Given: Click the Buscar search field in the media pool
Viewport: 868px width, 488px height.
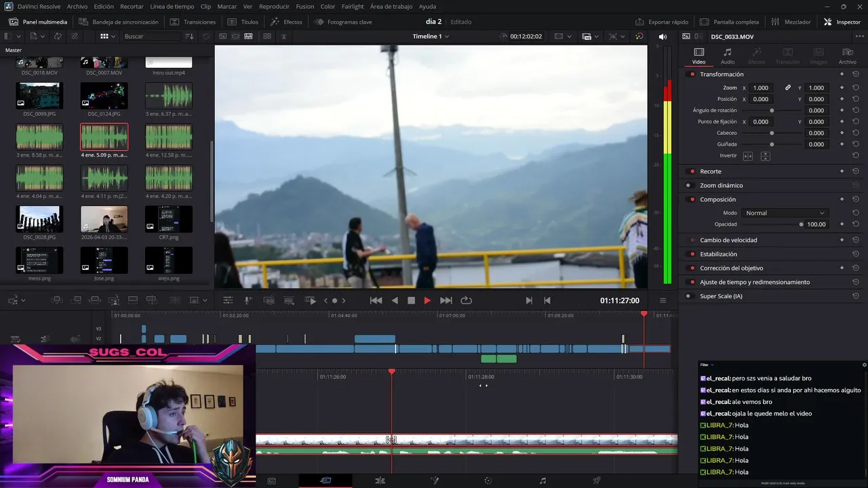Looking at the screenshot, I should pos(153,37).
